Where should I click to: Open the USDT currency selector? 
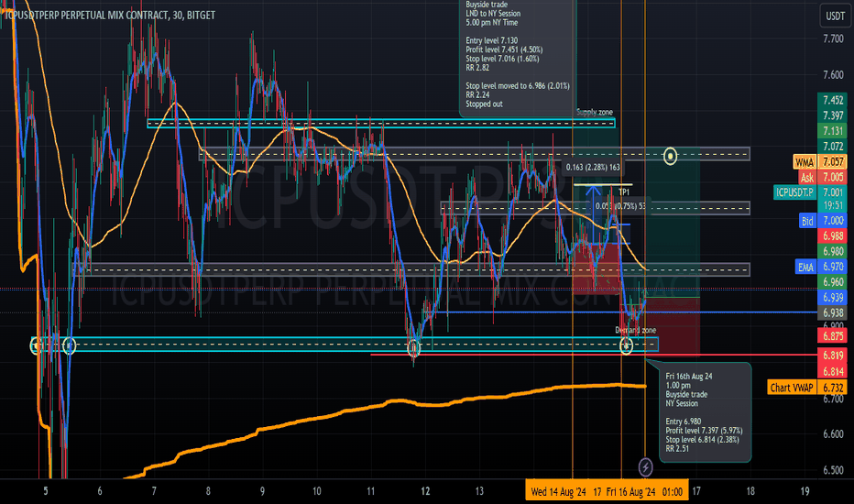click(836, 16)
